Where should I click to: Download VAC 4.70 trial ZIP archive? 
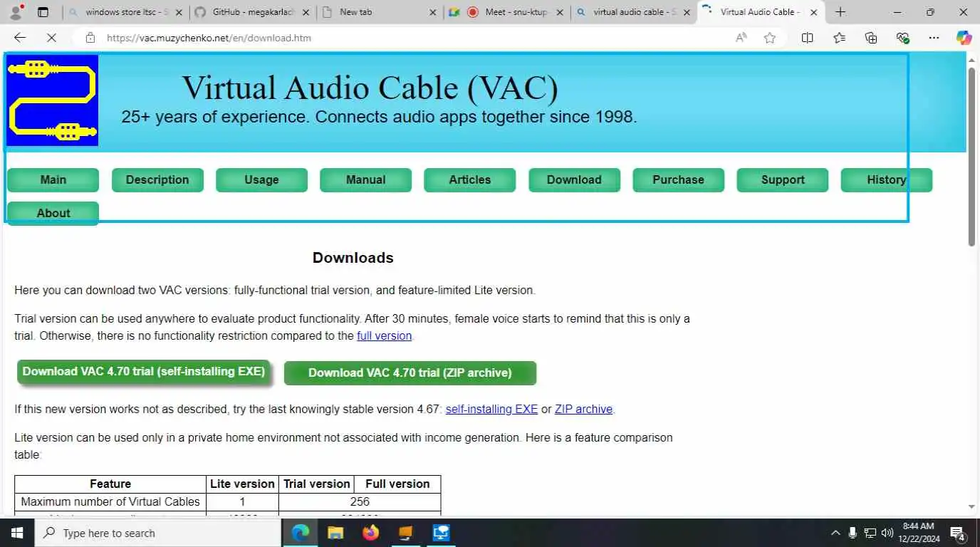(x=410, y=373)
